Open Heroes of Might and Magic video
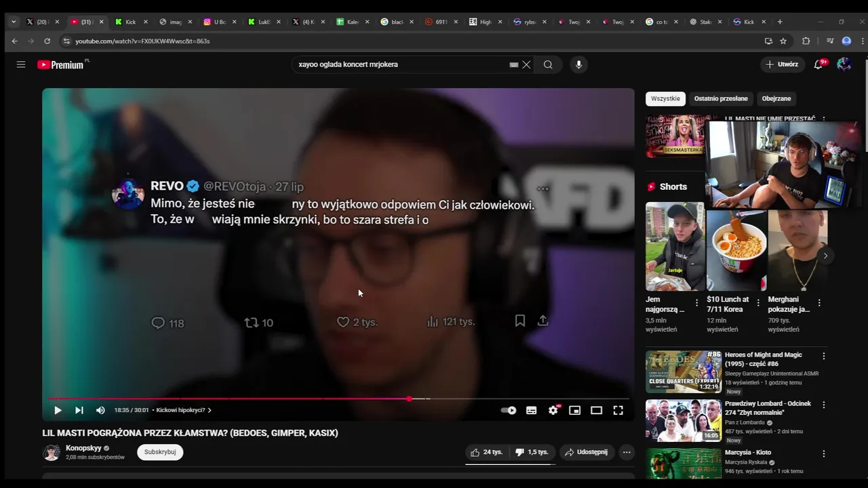868x488 pixels. 684,371
